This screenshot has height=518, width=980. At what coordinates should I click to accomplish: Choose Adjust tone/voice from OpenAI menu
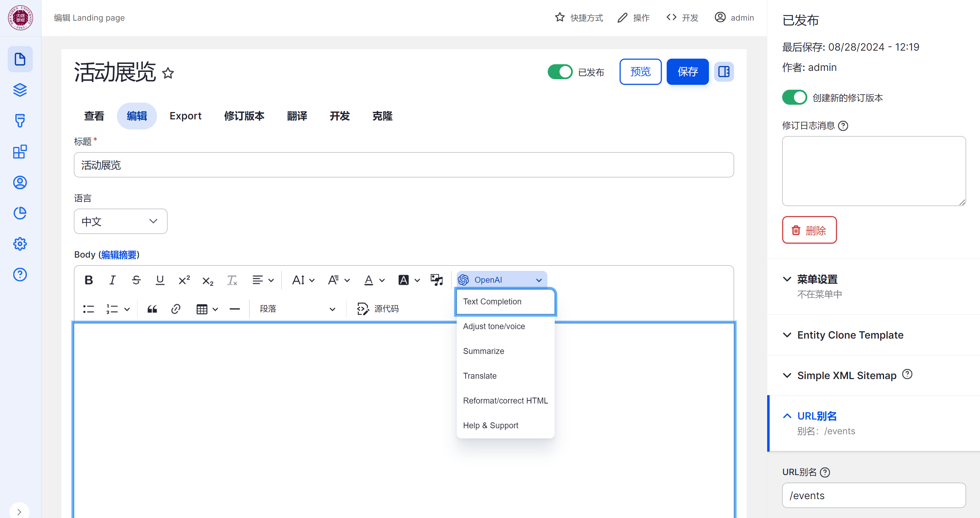point(506,327)
